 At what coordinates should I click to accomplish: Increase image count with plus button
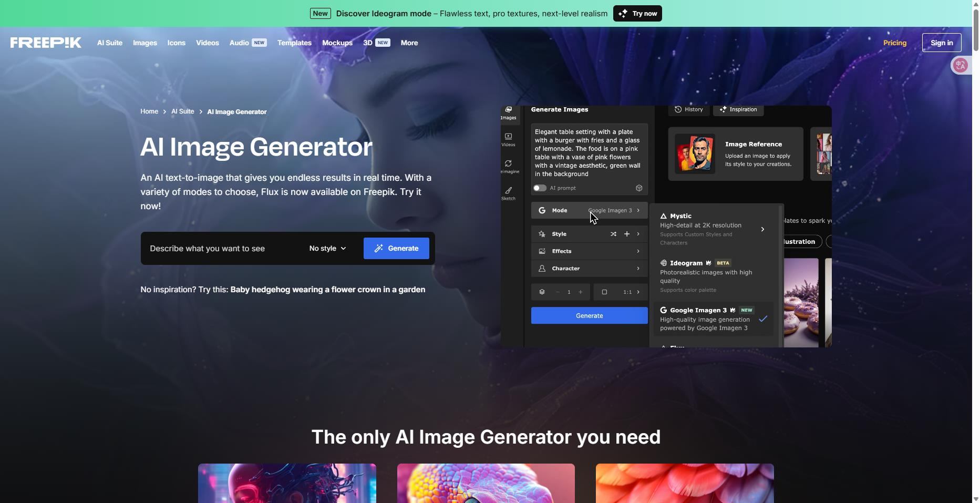(x=581, y=292)
